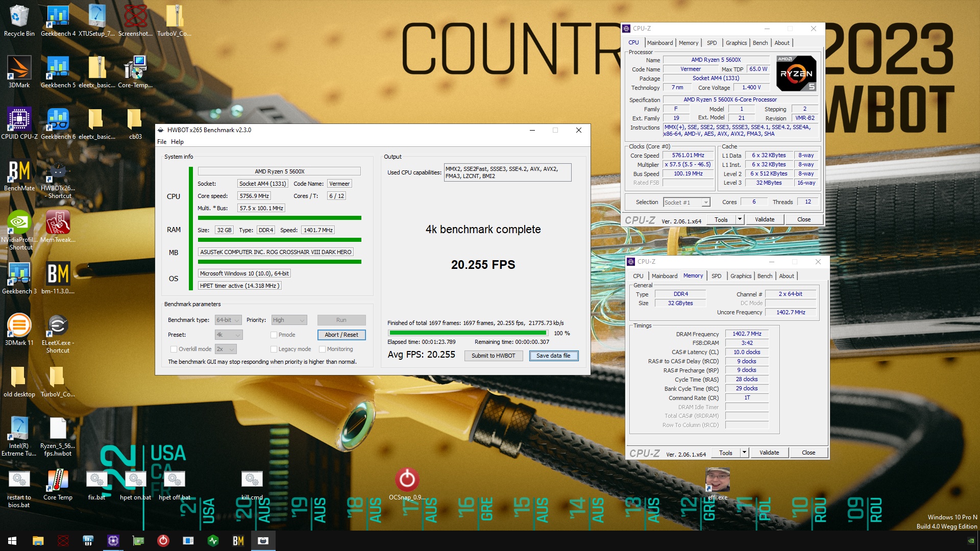
Task: Click the benchmark 100% progress bar
Action: click(467, 333)
